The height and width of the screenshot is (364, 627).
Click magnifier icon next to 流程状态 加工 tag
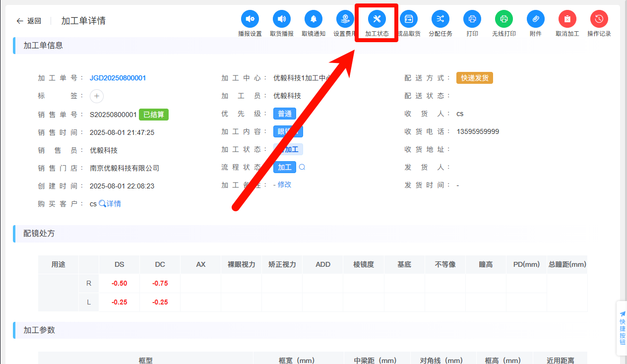[x=302, y=167]
